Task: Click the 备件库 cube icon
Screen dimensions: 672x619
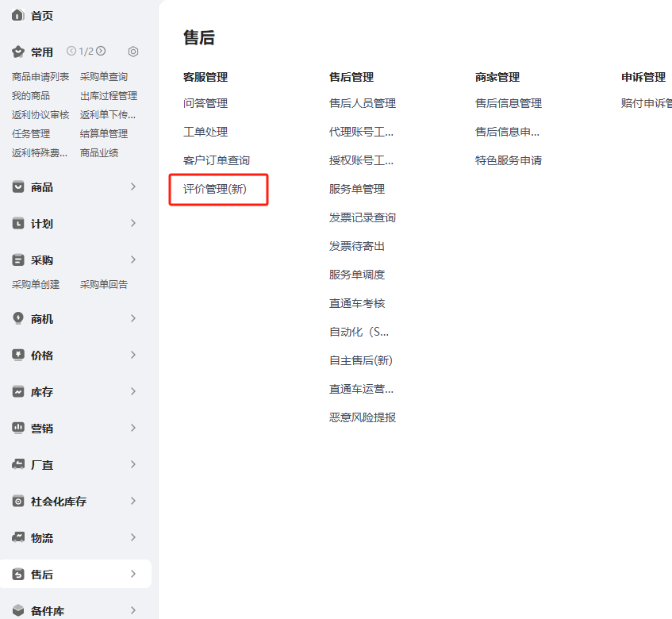Action: click(x=17, y=610)
